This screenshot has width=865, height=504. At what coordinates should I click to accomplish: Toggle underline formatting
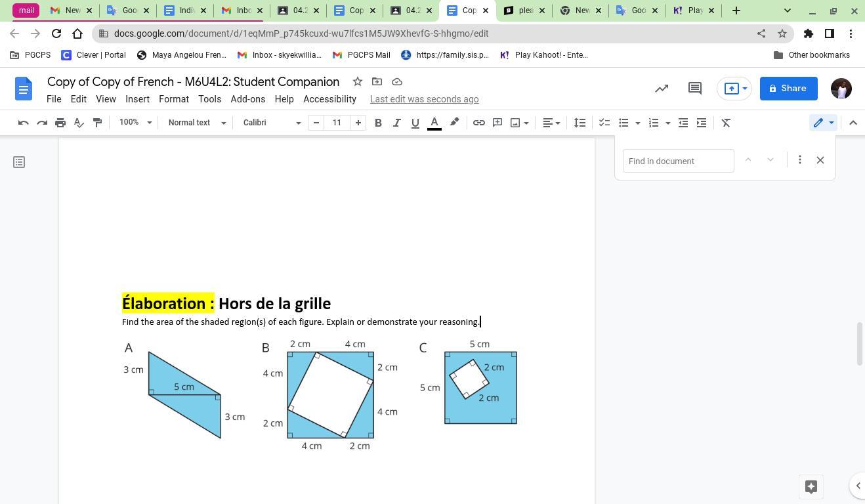[x=415, y=123]
